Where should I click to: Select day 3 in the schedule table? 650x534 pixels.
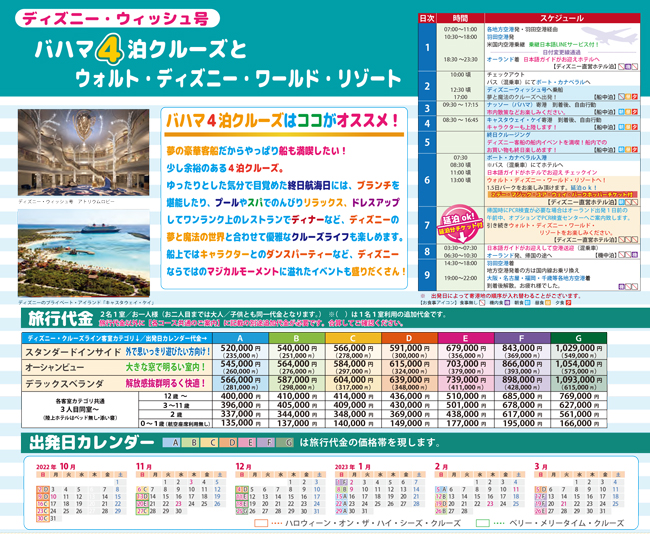click(x=427, y=108)
